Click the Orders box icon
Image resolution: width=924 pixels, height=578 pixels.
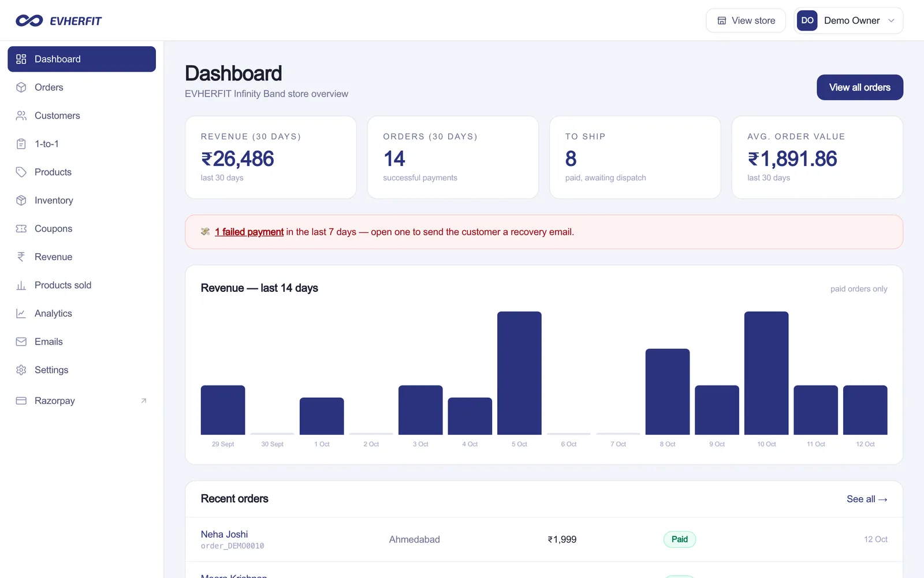[x=21, y=87]
